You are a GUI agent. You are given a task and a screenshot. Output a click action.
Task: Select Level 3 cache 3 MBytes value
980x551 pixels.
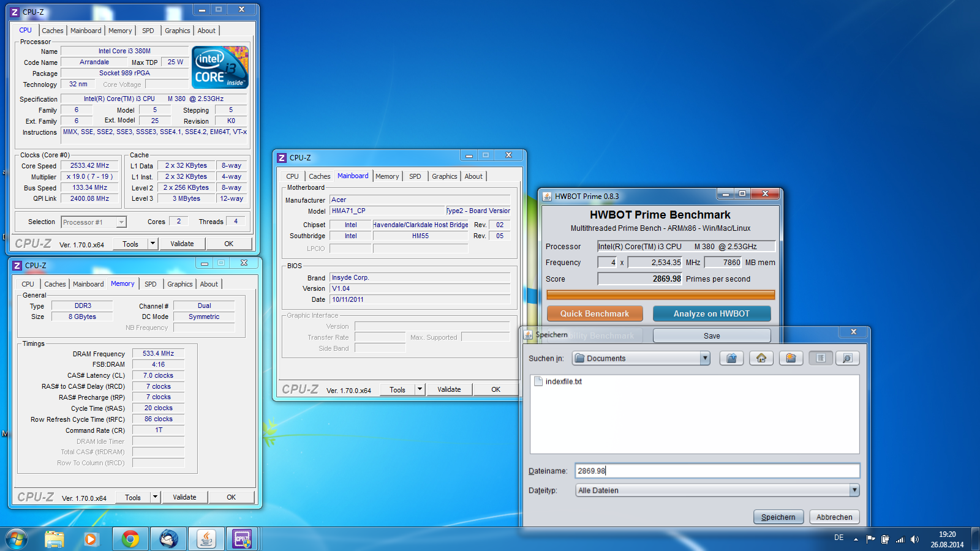click(x=186, y=198)
